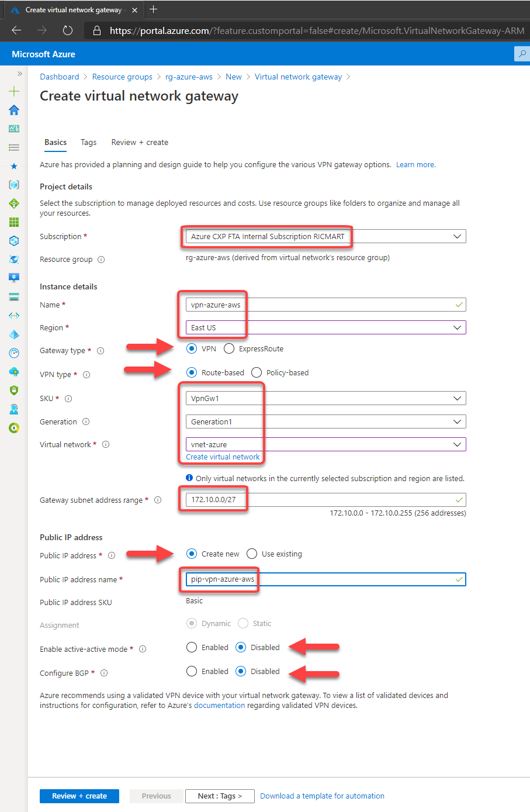Screen dimensions: 530x812
Task: Select ExpressRoute gateway type radio
Action: click(x=229, y=348)
